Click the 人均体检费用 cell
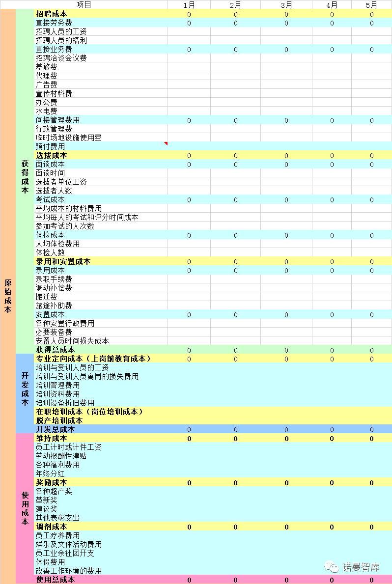 (101, 244)
